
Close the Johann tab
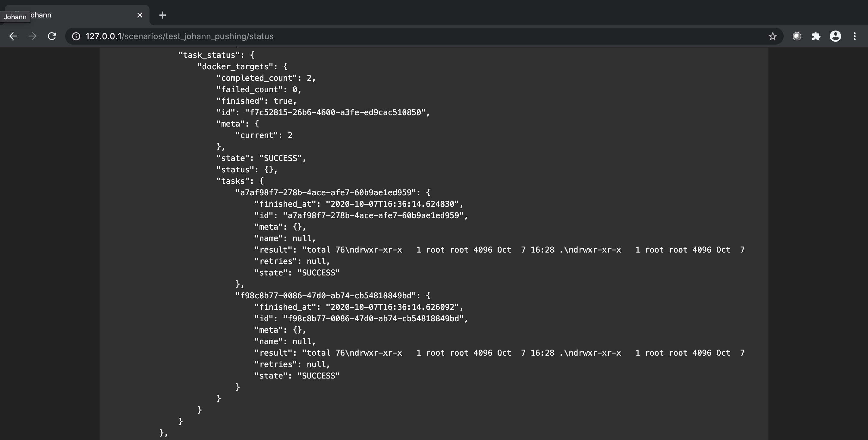click(x=140, y=15)
